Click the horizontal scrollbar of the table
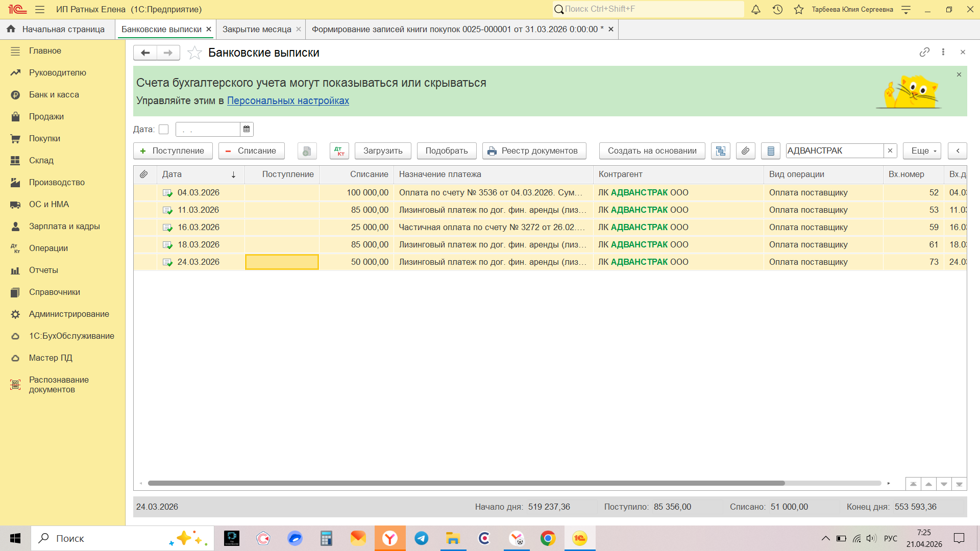 point(466,483)
